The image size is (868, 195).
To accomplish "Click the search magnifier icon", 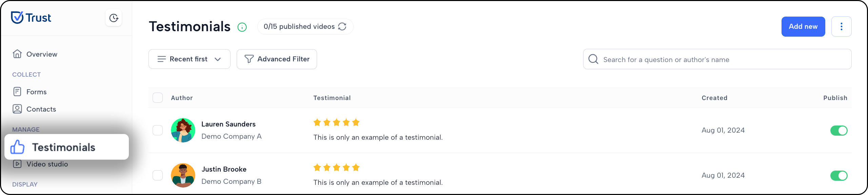I will click(593, 59).
